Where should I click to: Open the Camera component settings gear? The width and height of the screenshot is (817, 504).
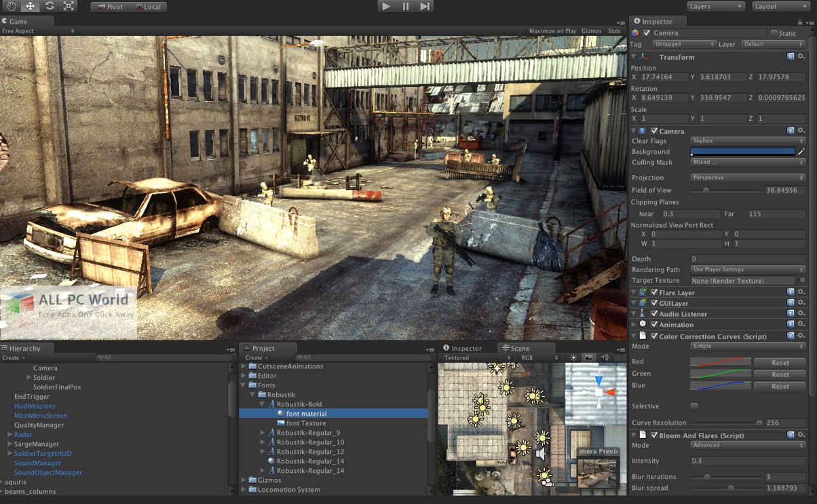(799, 130)
